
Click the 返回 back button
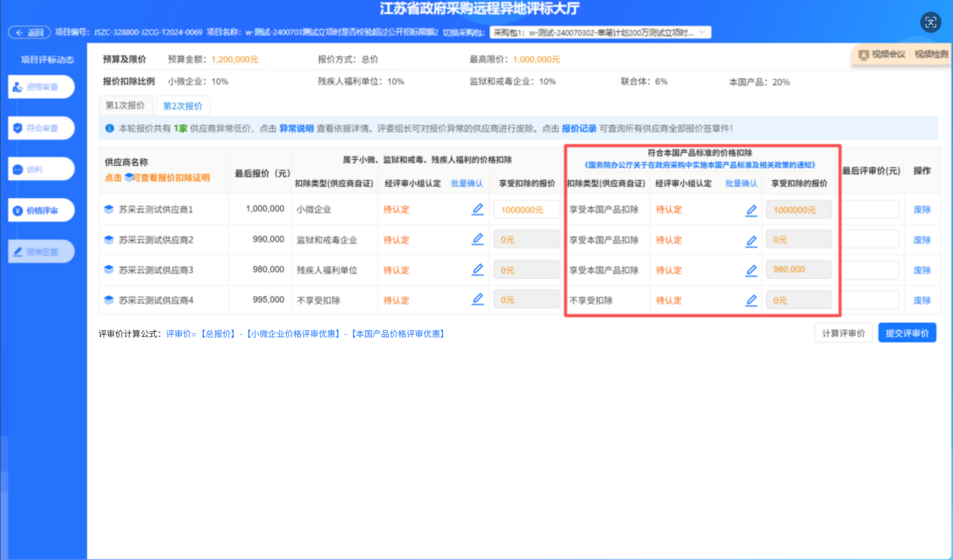coord(30,32)
